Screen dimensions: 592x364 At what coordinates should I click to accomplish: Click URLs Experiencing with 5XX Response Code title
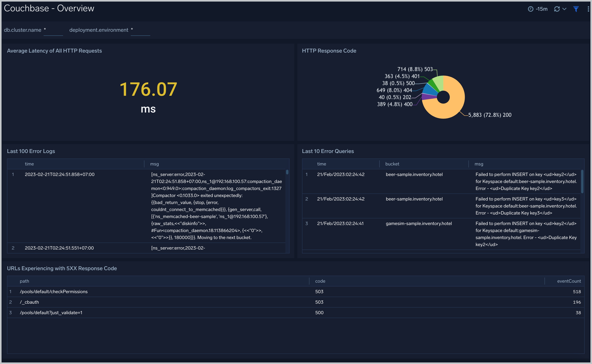(62, 268)
